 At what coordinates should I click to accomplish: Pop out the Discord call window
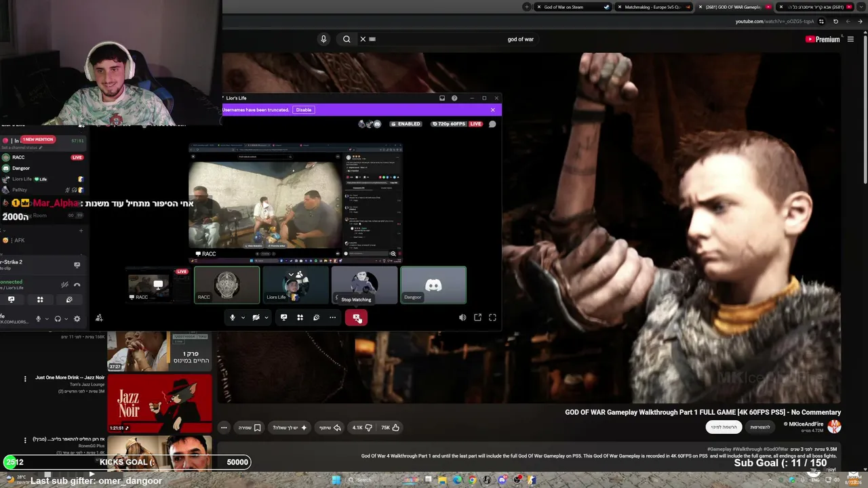477,317
